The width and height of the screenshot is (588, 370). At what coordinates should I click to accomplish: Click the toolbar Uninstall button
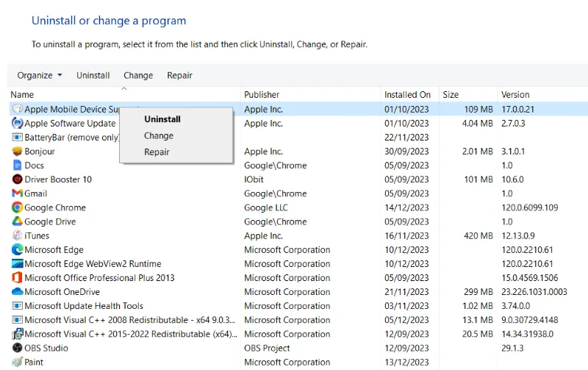click(93, 76)
